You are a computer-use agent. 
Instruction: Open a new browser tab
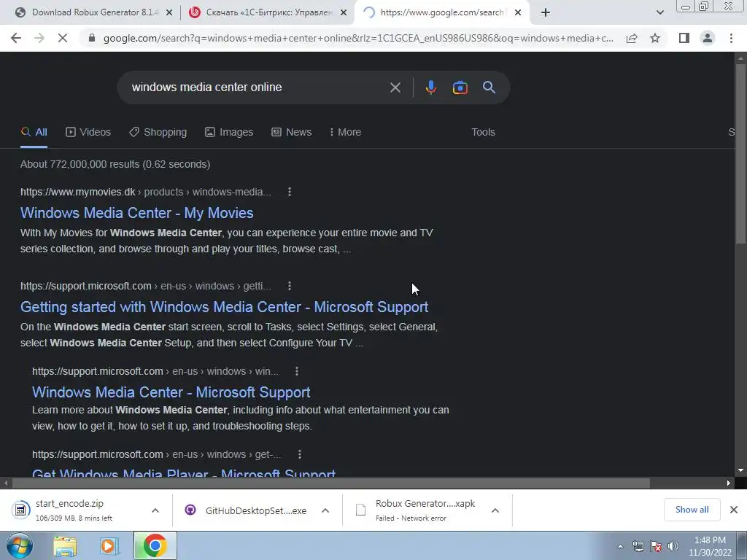tap(546, 13)
